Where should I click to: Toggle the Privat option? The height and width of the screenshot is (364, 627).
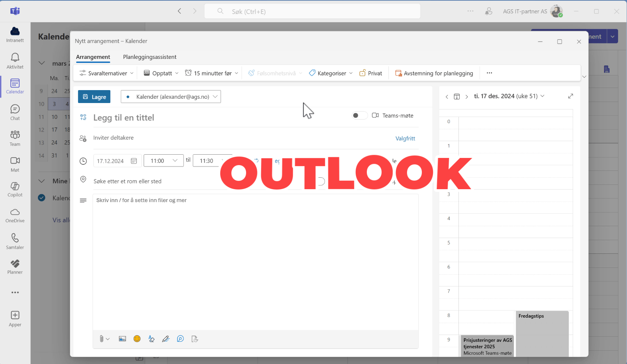click(371, 73)
